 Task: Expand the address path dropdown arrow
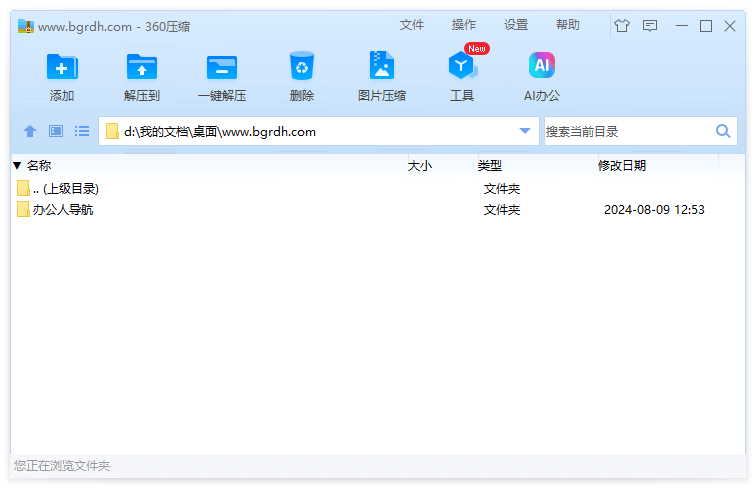point(525,131)
